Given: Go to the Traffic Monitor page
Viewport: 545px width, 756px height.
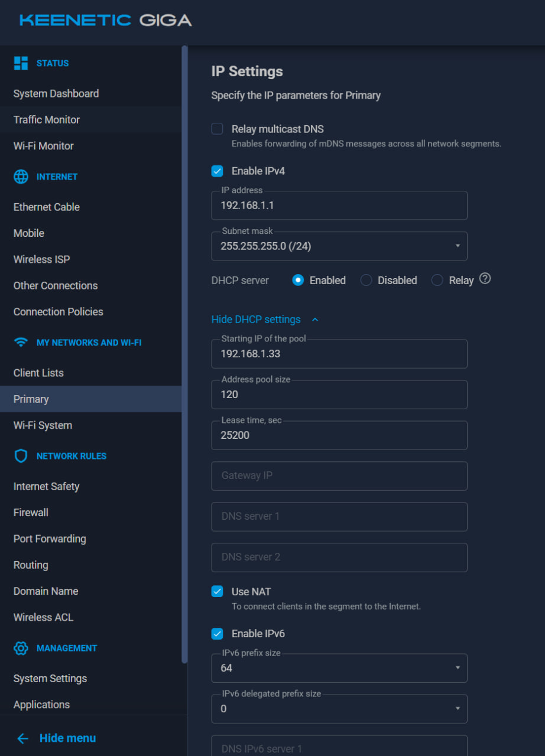Looking at the screenshot, I should [47, 120].
